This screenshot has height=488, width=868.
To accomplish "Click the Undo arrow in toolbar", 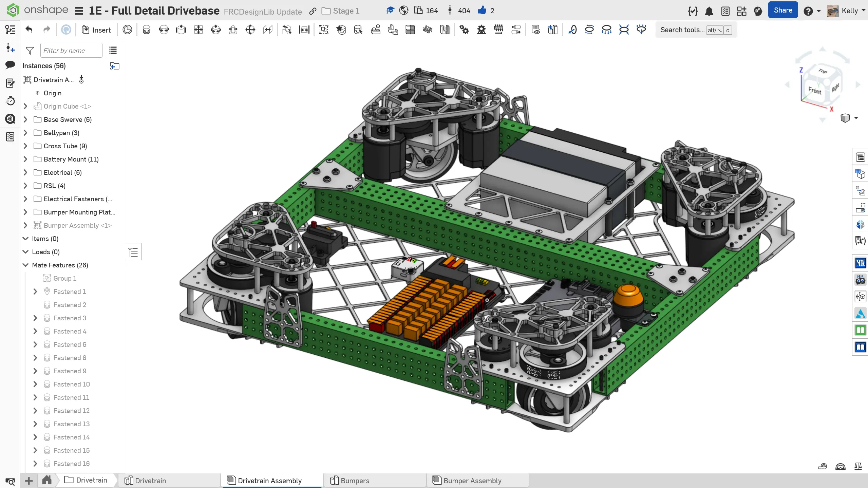I will (x=29, y=30).
